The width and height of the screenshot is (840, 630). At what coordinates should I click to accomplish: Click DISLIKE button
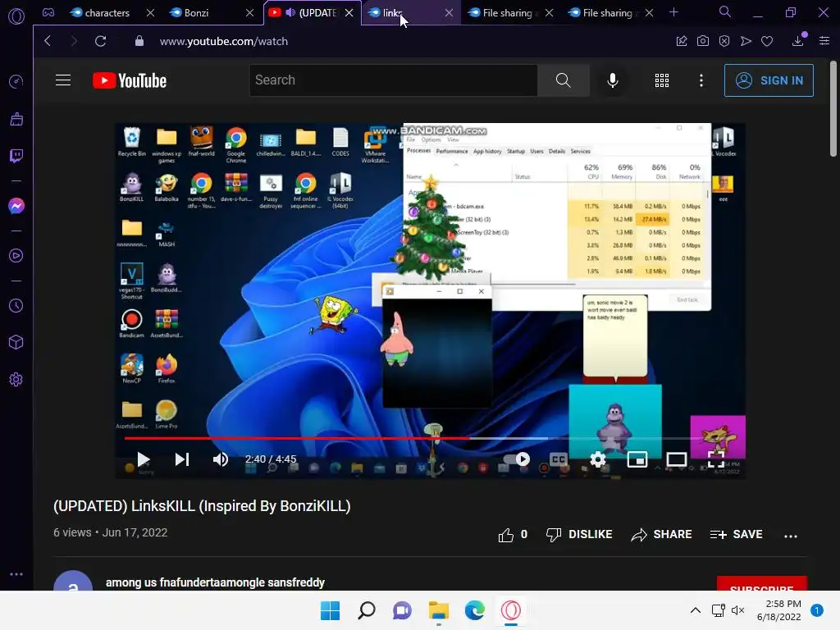[579, 535]
